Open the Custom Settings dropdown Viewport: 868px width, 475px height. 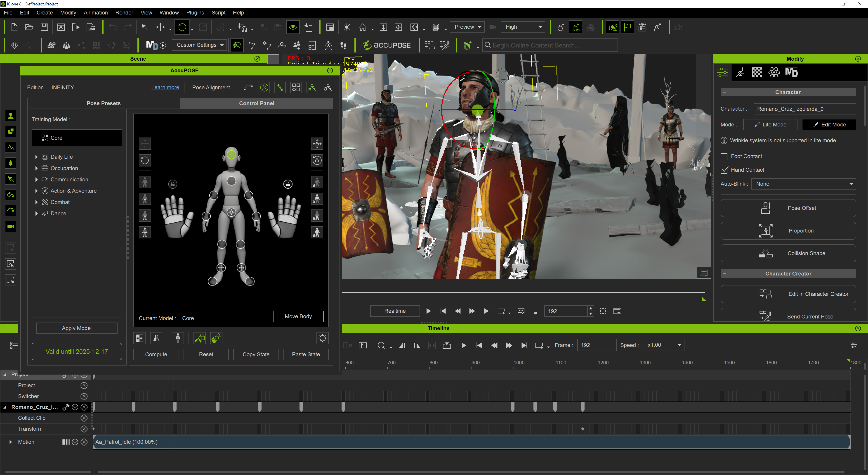coord(200,45)
